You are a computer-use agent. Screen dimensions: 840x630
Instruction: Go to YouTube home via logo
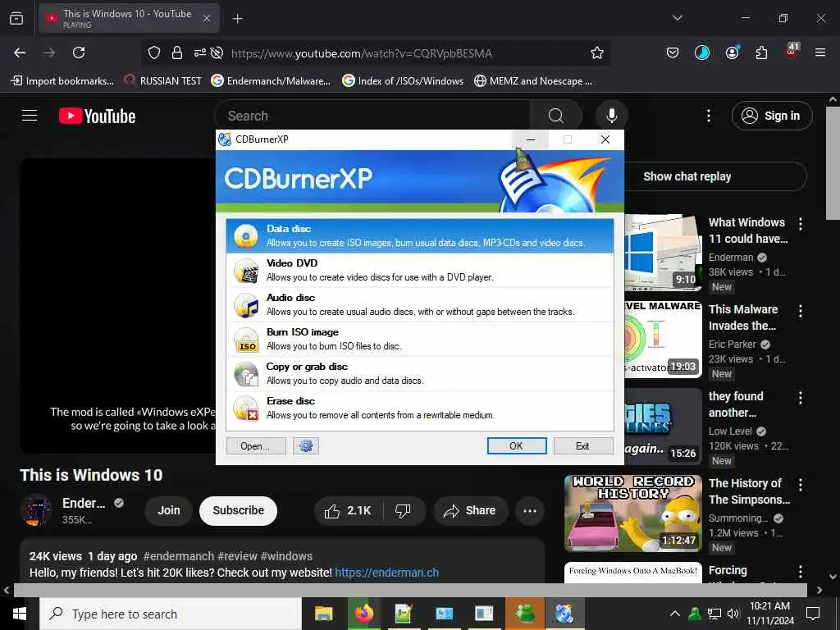(x=97, y=116)
